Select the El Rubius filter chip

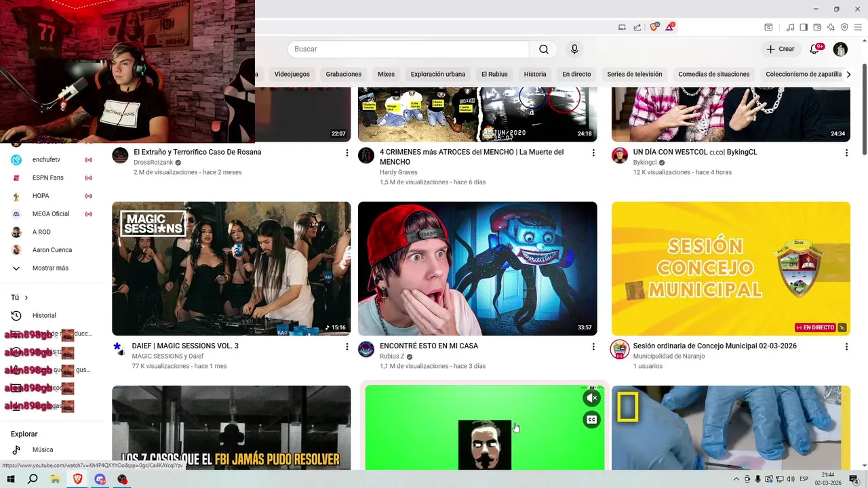pos(494,74)
